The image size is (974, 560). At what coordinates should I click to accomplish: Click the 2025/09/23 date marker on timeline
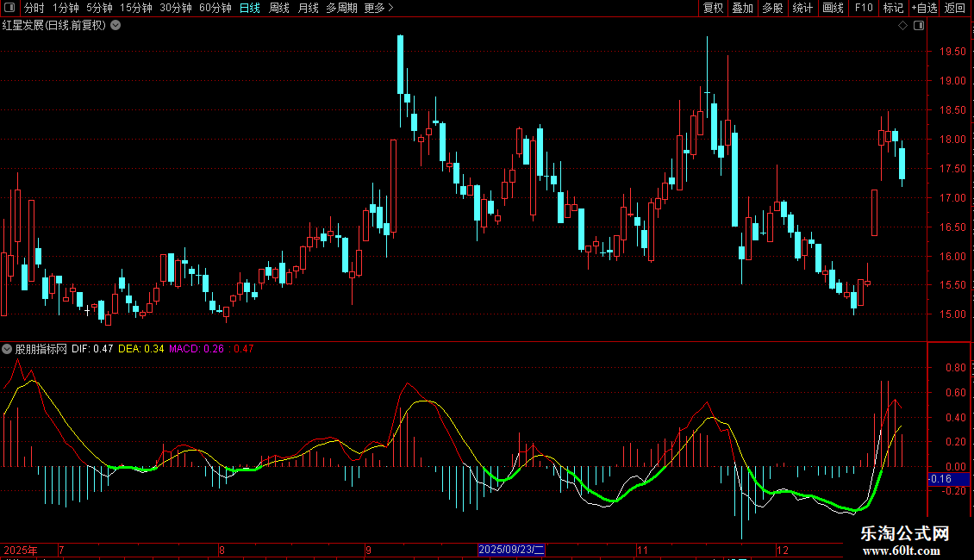(511, 550)
